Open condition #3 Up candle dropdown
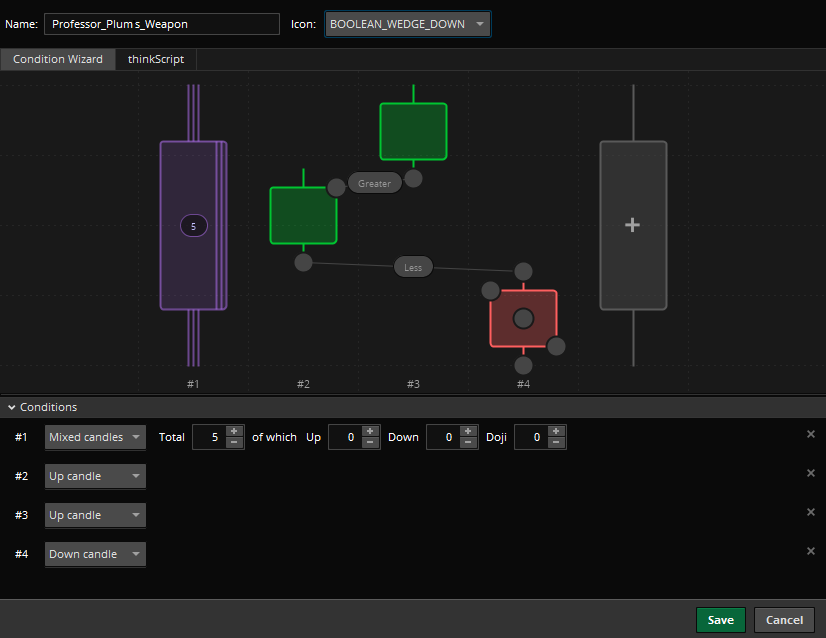The height and width of the screenshot is (638, 826). pyautogui.click(x=95, y=515)
